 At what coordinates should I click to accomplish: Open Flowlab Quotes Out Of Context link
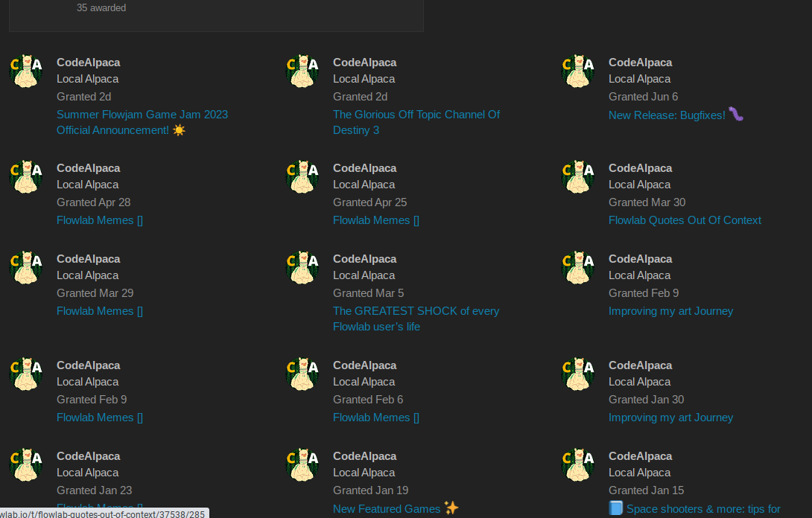tap(685, 220)
